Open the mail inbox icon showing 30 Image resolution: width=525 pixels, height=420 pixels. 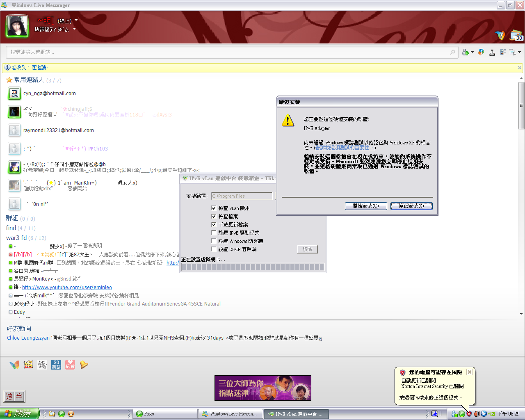tap(516, 36)
